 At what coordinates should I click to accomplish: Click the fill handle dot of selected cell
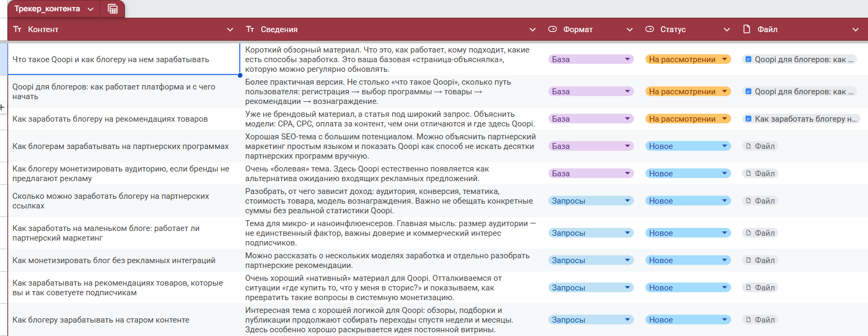tap(240, 75)
